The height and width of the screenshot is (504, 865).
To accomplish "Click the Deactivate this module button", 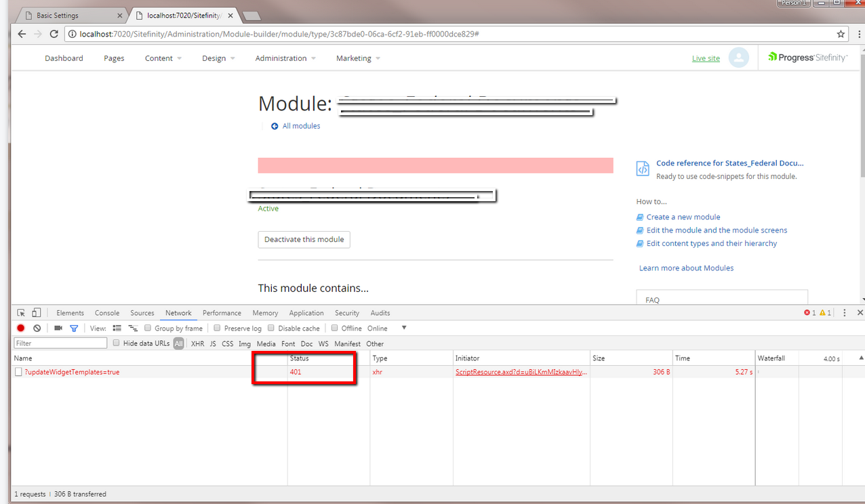I will (x=304, y=239).
